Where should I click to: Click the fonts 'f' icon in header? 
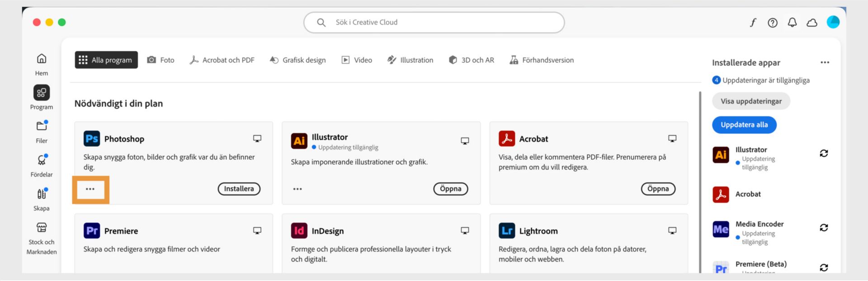click(x=753, y=23)
